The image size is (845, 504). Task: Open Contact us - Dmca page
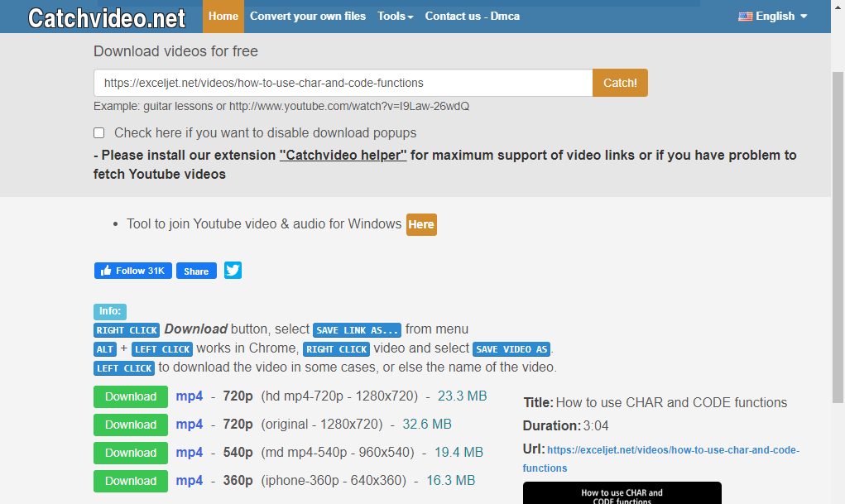(x=472, y=16)
